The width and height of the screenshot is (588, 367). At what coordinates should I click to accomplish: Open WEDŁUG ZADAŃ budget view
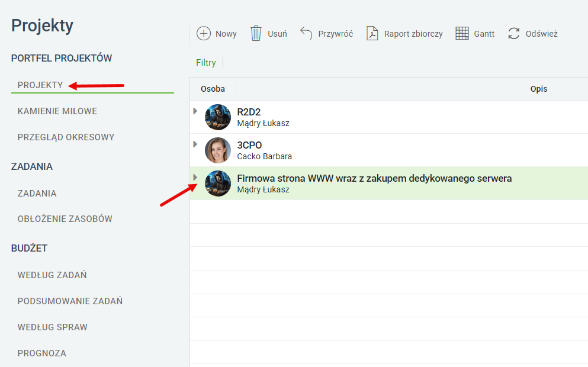[52, 275]
